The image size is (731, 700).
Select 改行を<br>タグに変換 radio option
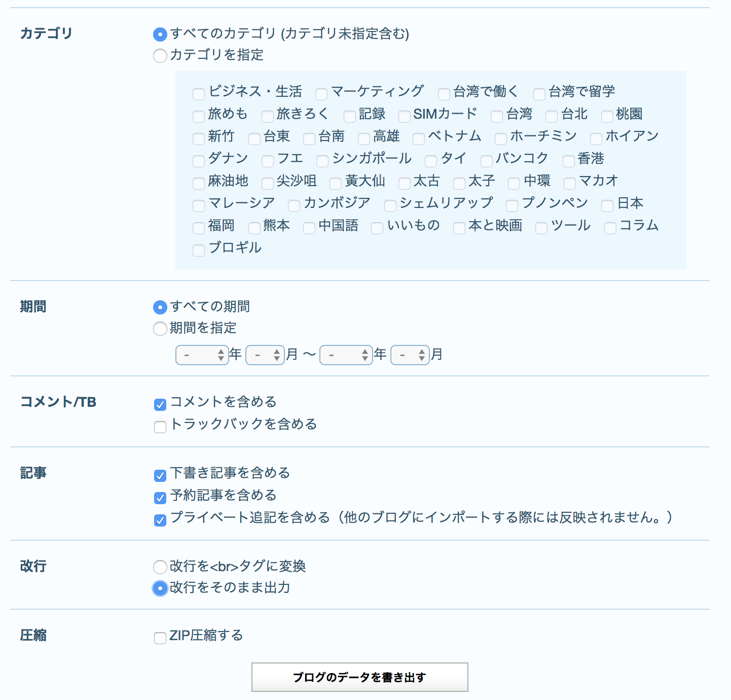[160, 567]
